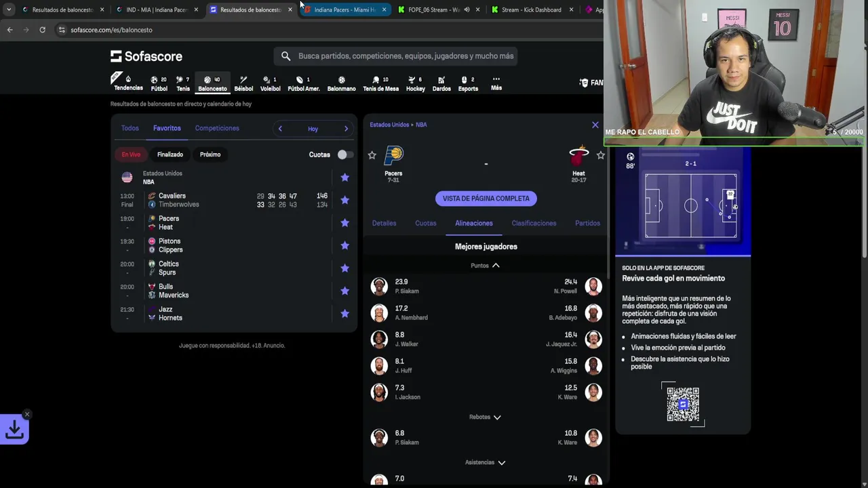
Task: Go to previous day arrow
Action: pyautogui.click(x=280, y=129)
